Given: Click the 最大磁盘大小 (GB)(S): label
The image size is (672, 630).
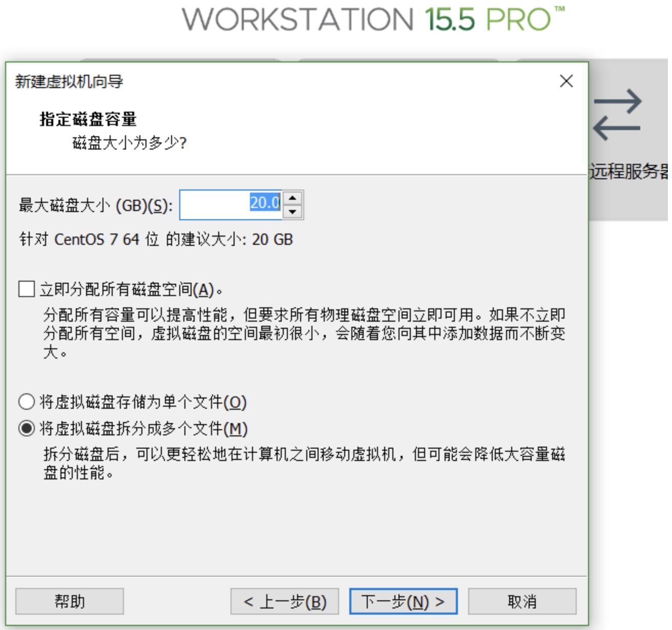Looking at the screenshot, I should point(96,205).
